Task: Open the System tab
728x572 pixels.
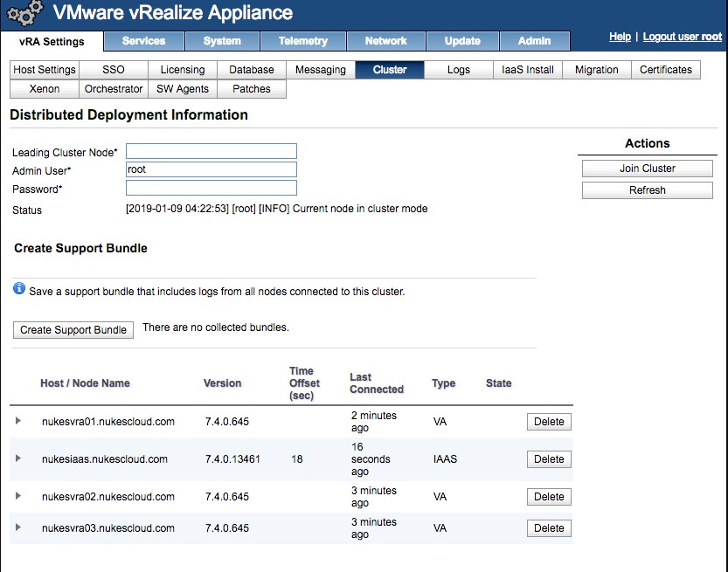Action: [x=222, y=41]
